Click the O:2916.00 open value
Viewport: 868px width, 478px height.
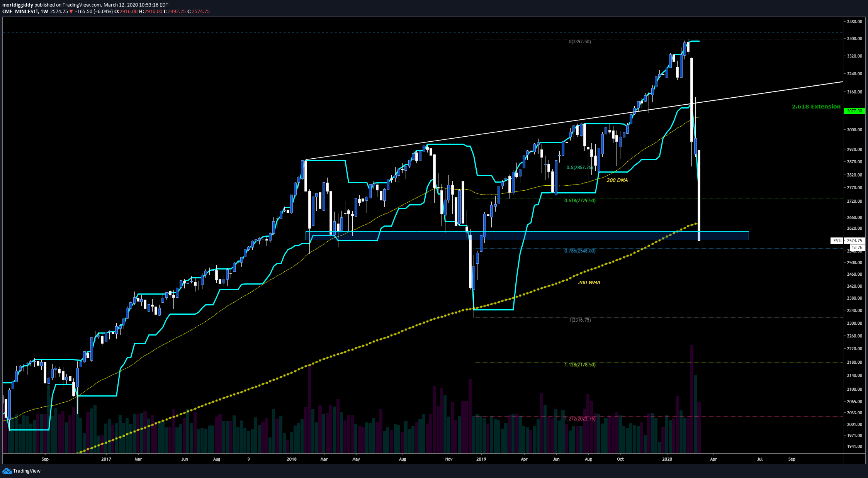[126, 12]
